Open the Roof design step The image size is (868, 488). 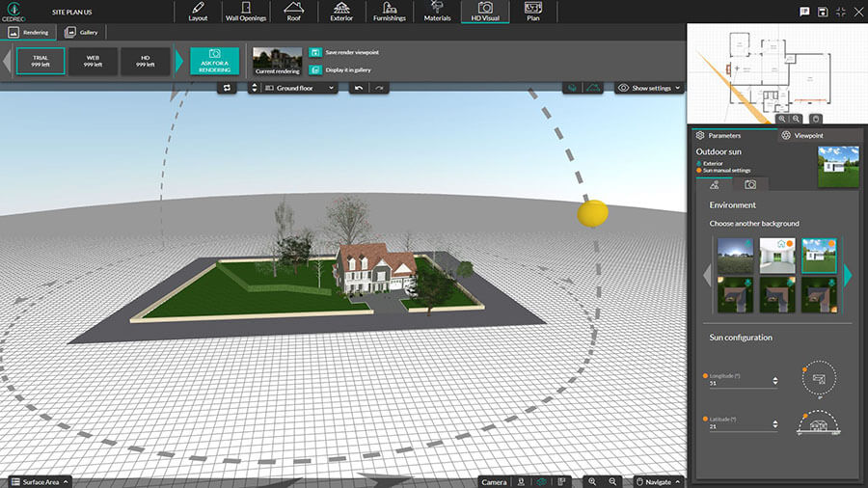pyautogui.click(x=293, y=12)
